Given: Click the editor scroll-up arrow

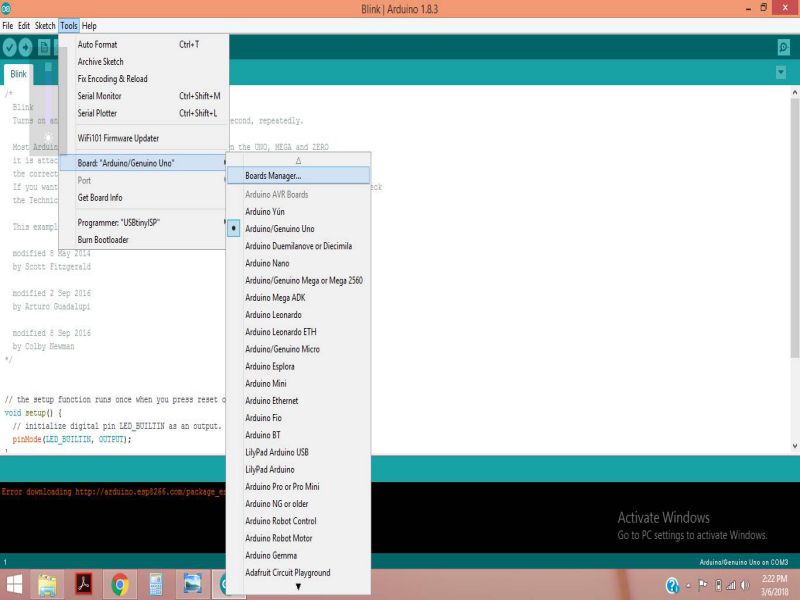Looking at the screenshot, I should point(794,92).
